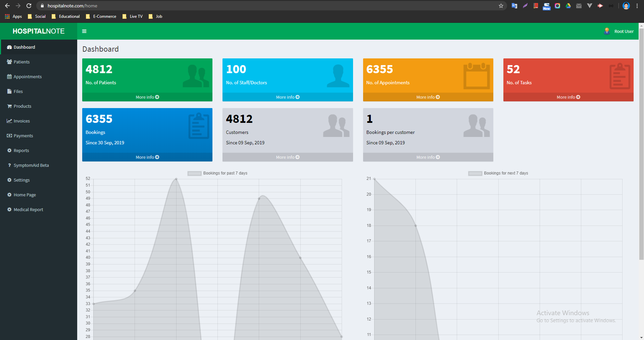Open More info for Staff/Doctors card
Viewport: 644px width, 340px height.
point(288,97)
